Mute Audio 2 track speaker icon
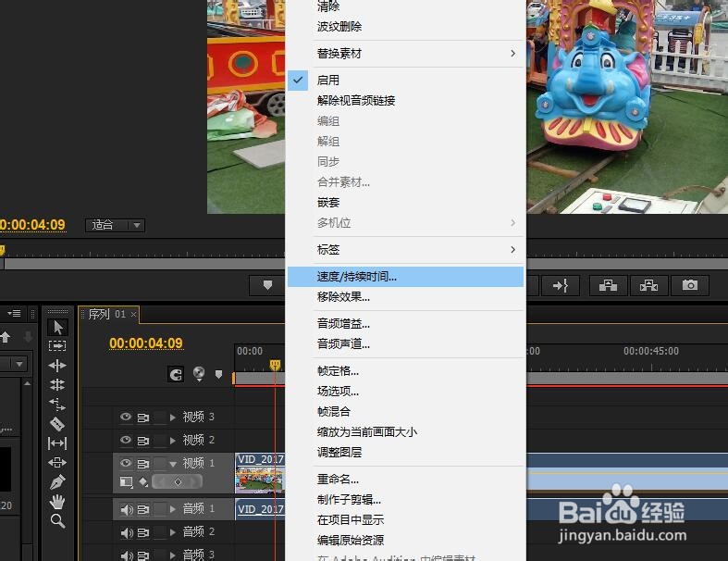The width and height of the screenshot is (728, 561). point(126,532)
